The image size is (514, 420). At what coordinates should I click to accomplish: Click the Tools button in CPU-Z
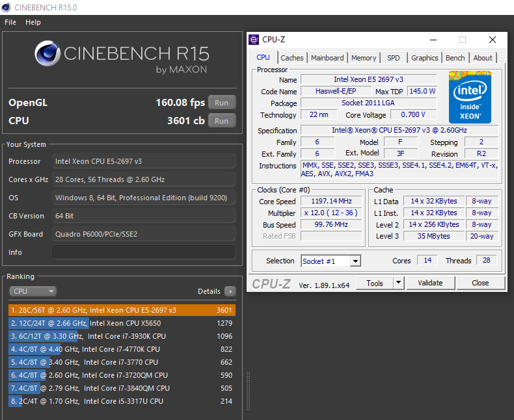(375, 283)
